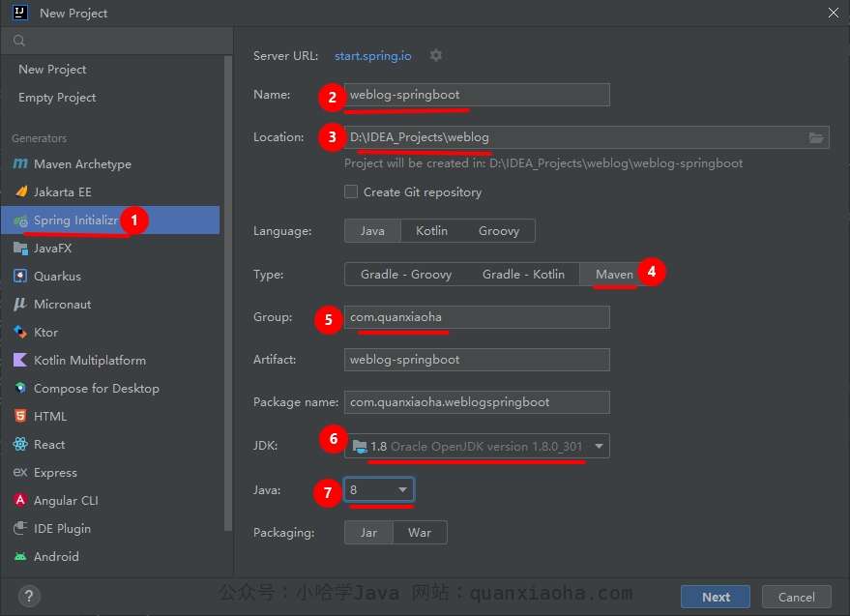This screenshot has height=616, width=850.
Task: Click the generators list scrollbar
Action: [x=228, y=293]
